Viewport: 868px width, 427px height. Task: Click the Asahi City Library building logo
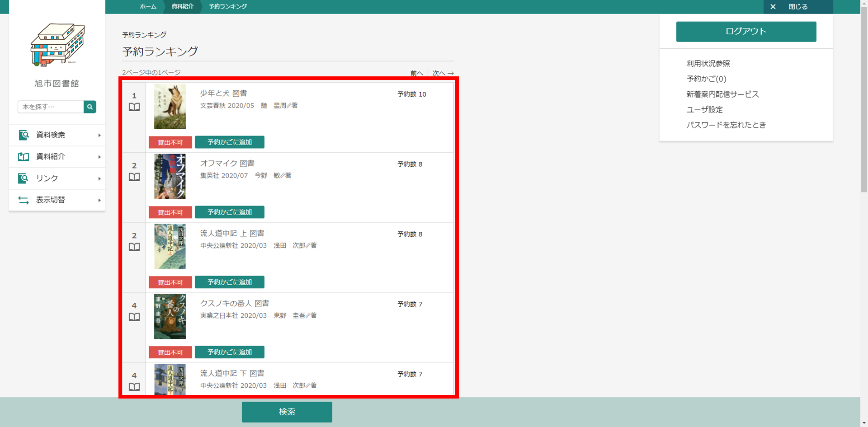coord(57,45)
